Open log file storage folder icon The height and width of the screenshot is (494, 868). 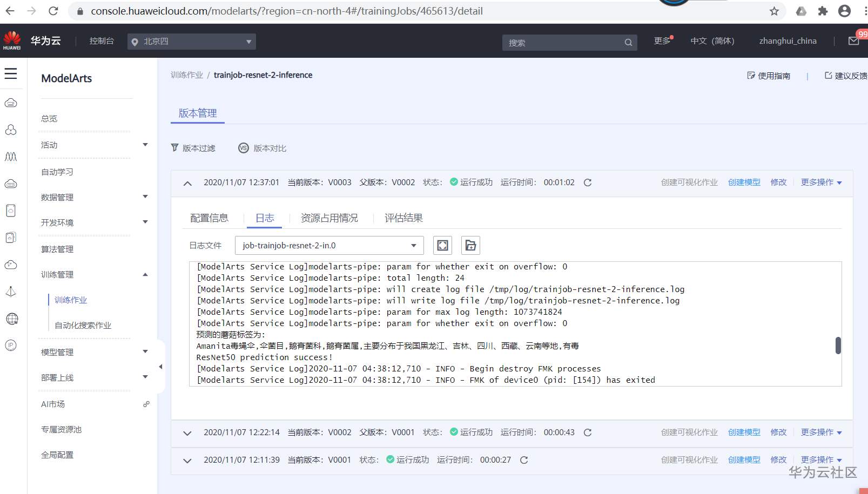(x=470, y=246)
